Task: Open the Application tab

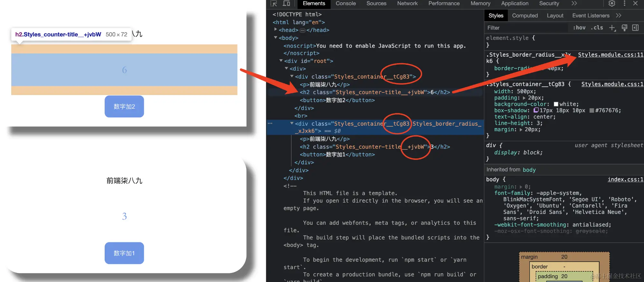Action: pyautogui.click(x=515, y=4)
